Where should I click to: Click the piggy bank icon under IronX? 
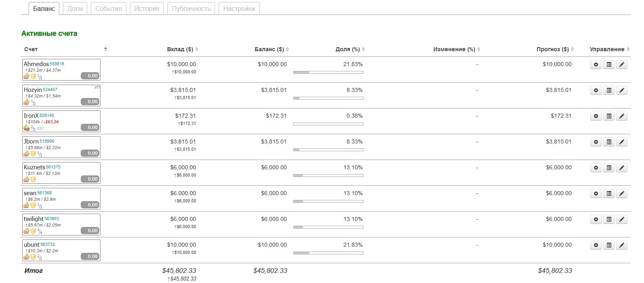27,128
